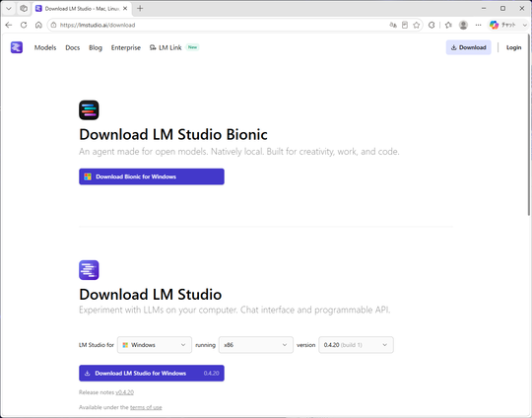Open the user profile icon
Screen dimensions: 532x418
(463, 25)
